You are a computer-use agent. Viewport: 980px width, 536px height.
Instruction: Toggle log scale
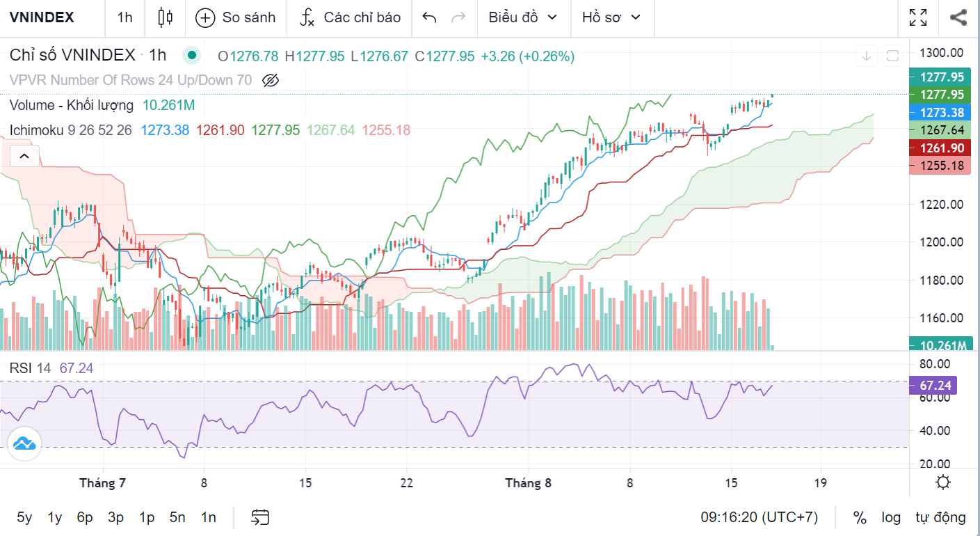click(x=891, y=517)
